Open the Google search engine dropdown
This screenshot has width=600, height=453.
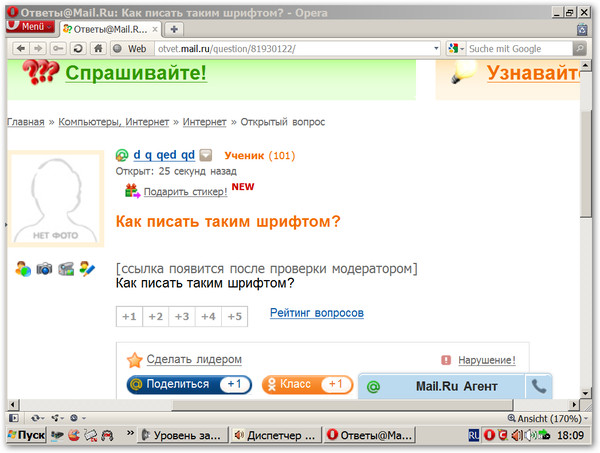[456, 49]
